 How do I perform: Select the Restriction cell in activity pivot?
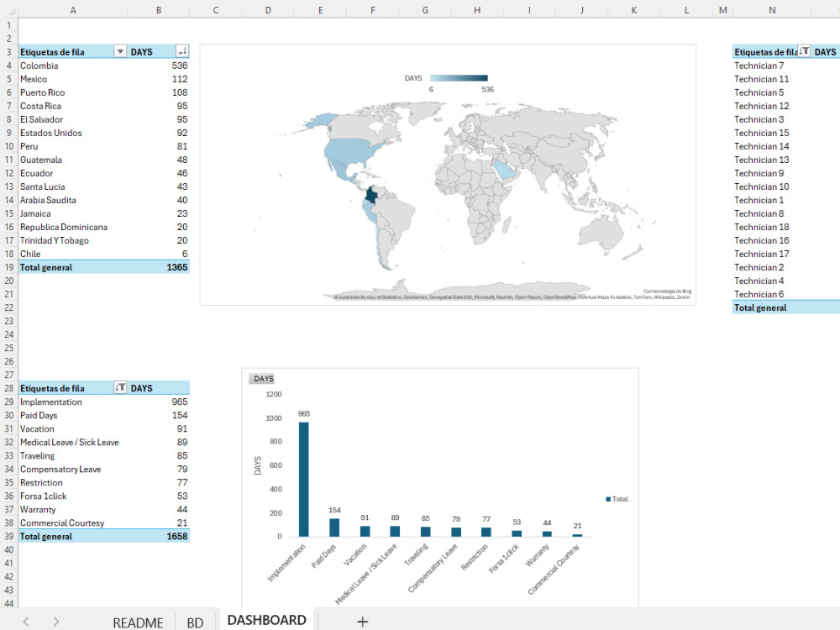[x=73, y=482]
